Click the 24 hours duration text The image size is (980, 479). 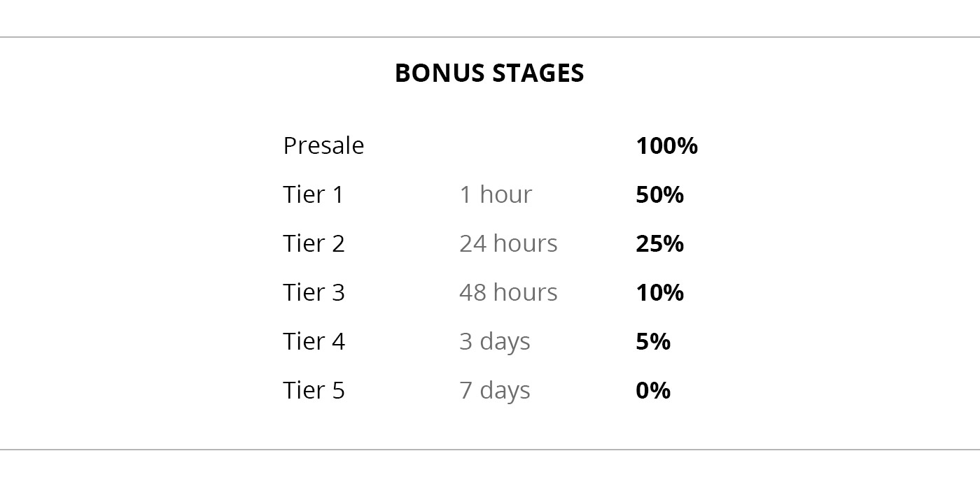[508, 243]
